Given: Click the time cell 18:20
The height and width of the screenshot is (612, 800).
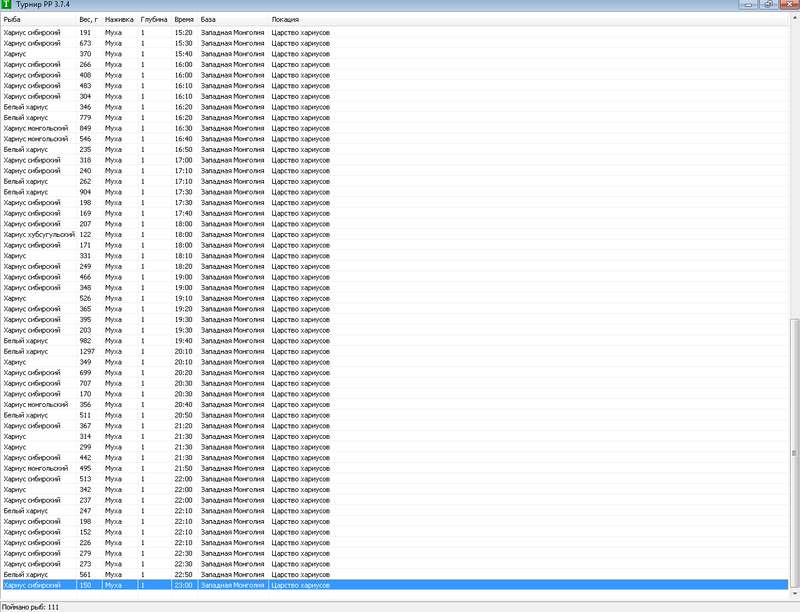Looking at the screenshot, I should (183, 266).
